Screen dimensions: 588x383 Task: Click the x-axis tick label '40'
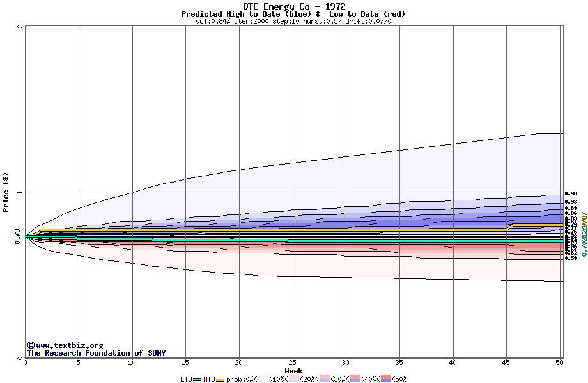coord(453,363)
